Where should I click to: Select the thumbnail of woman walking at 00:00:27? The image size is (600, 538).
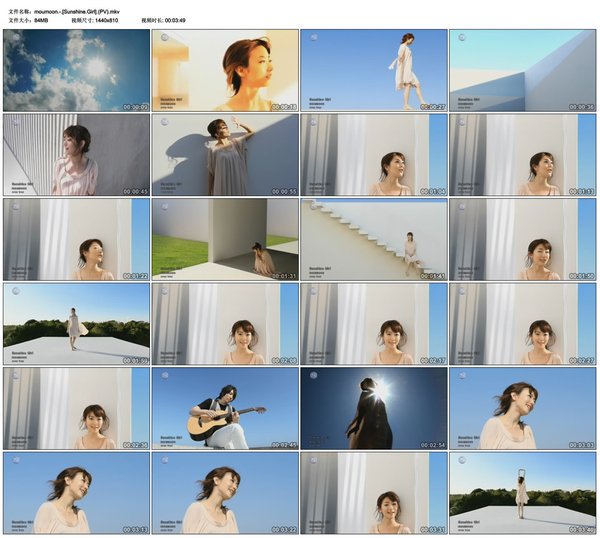pos(374,70)
